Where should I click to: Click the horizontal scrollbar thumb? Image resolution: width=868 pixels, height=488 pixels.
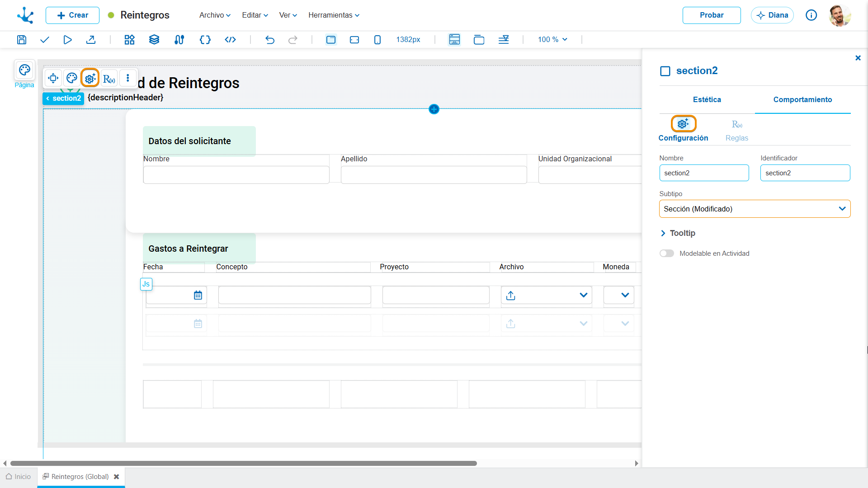[244, 463]
